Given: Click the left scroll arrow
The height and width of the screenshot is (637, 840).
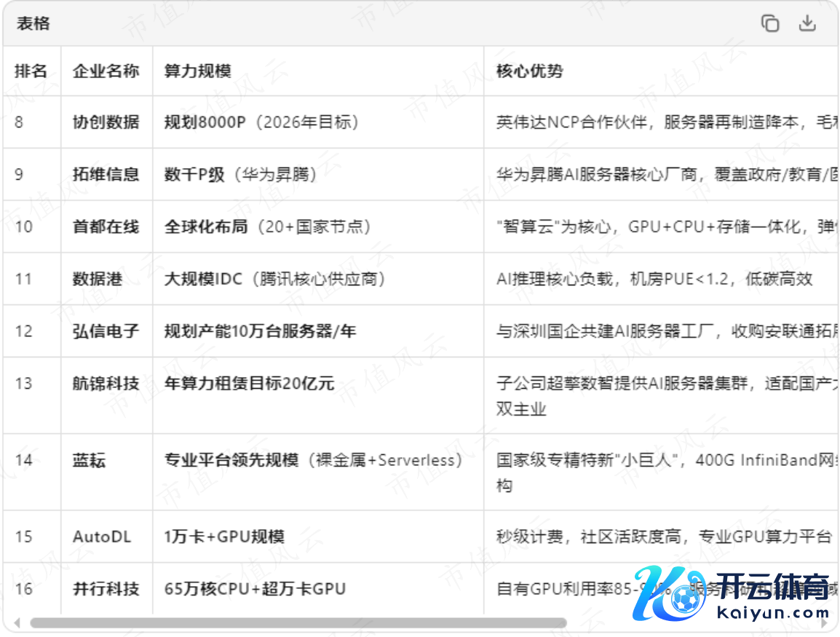Looking at the screenshot, I should pos(16,623).
